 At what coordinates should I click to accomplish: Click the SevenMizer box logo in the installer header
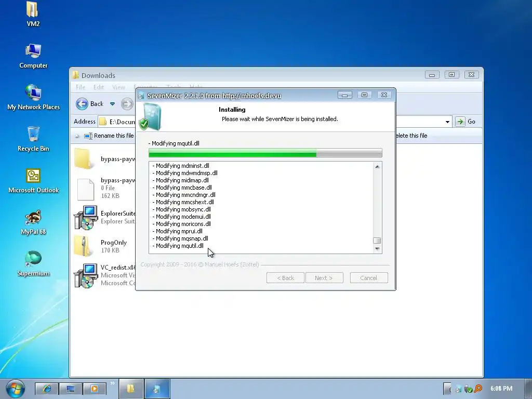tap(150, 117)
